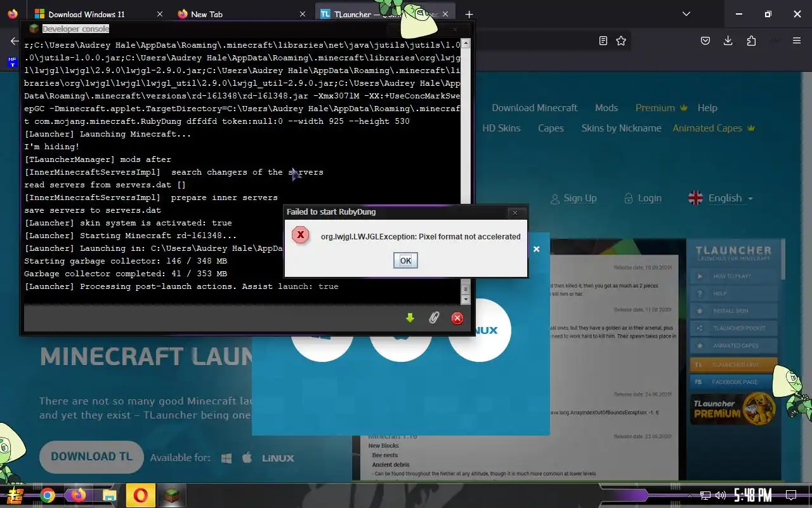Image resolution: width=812 pixels, height=508 pixels.
Task: Open the HD Skins link
Action: (x=501, y=128)
